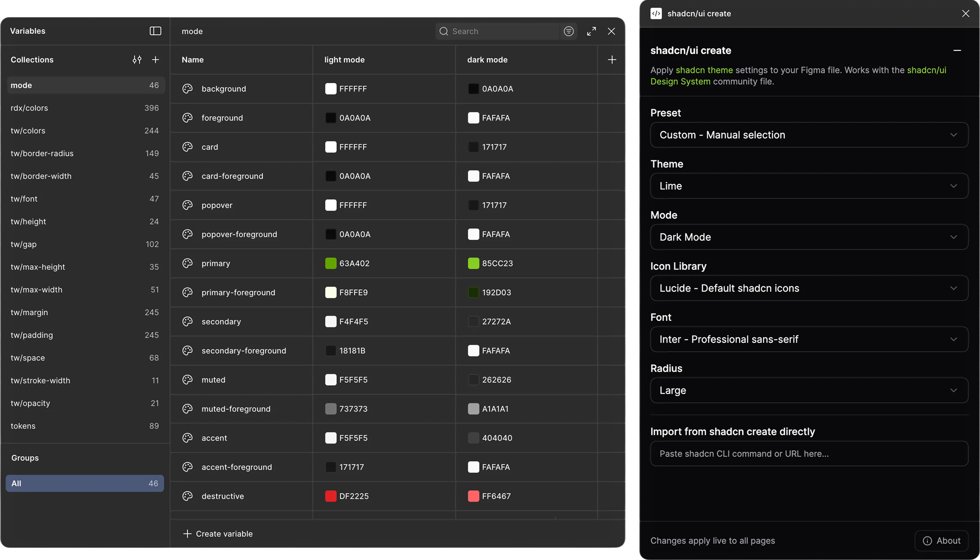980x560 pixels.
Task: Click the shadcn/ui plugin code icon
Action: click(x=656, y=13)
